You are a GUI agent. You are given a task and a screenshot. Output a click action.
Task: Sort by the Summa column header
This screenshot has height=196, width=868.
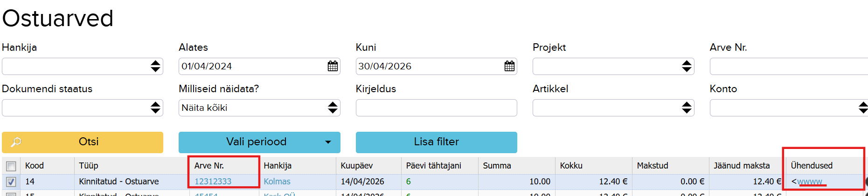(x=497, y=166)
